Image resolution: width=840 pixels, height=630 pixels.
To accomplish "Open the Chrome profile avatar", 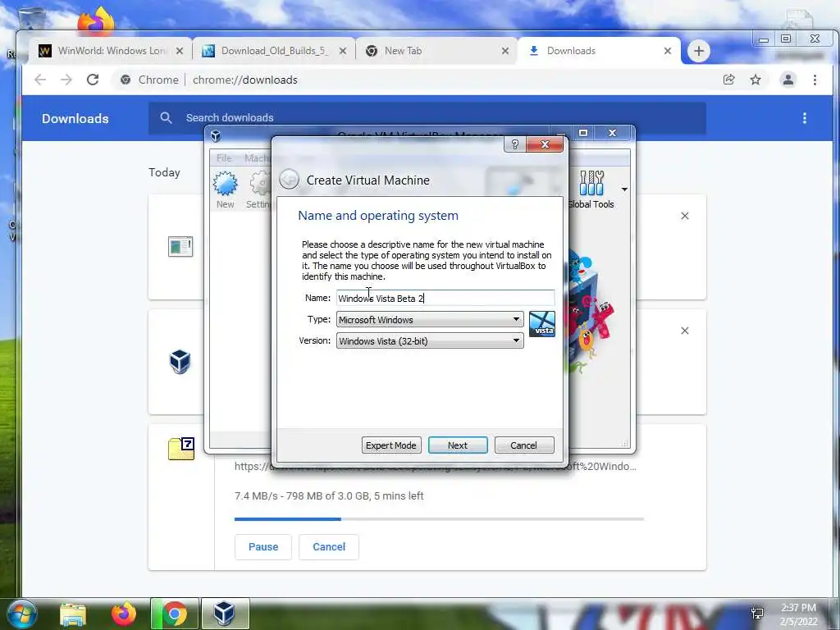I will pyautogui.click(x=788, y=80).
